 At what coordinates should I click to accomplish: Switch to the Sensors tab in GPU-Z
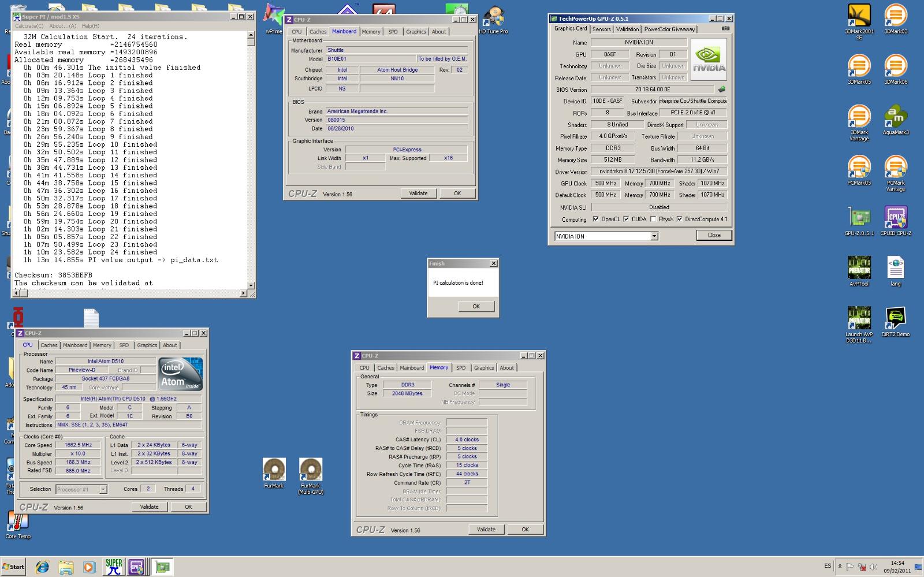coord(602,29)
